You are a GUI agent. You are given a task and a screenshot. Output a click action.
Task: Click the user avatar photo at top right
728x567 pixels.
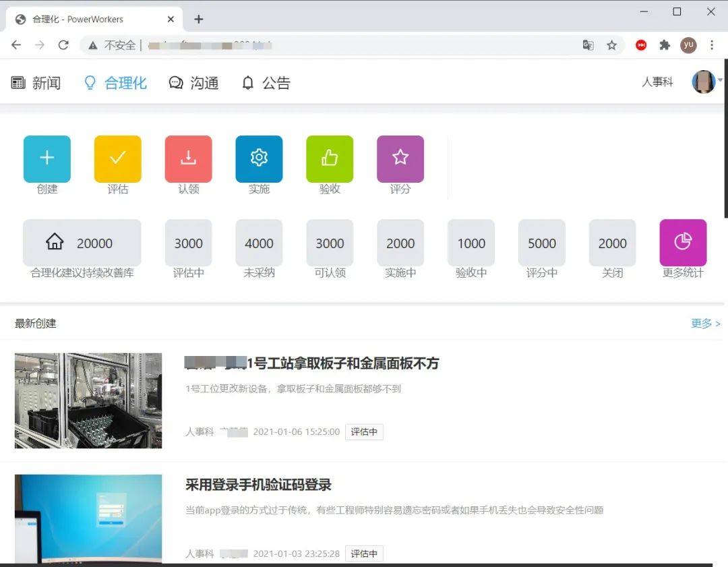click(x=703, y=82)
